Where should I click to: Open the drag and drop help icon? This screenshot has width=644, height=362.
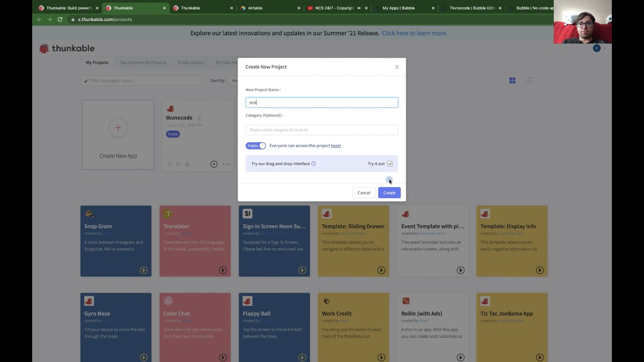pos(313,163)
